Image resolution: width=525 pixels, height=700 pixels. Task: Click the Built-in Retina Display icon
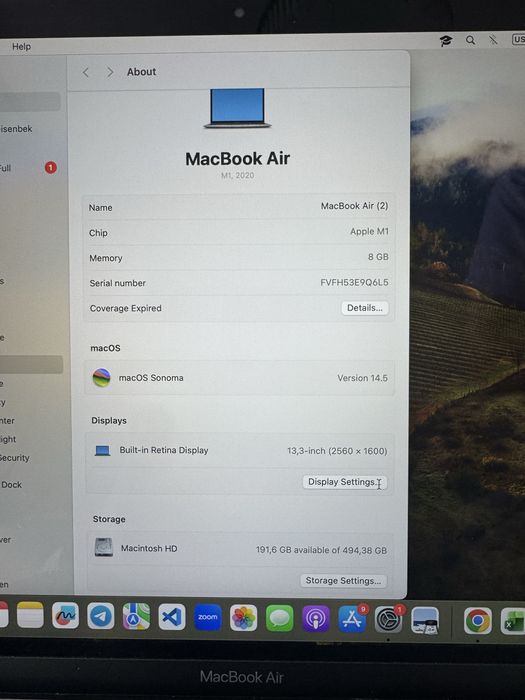[102, 450]
